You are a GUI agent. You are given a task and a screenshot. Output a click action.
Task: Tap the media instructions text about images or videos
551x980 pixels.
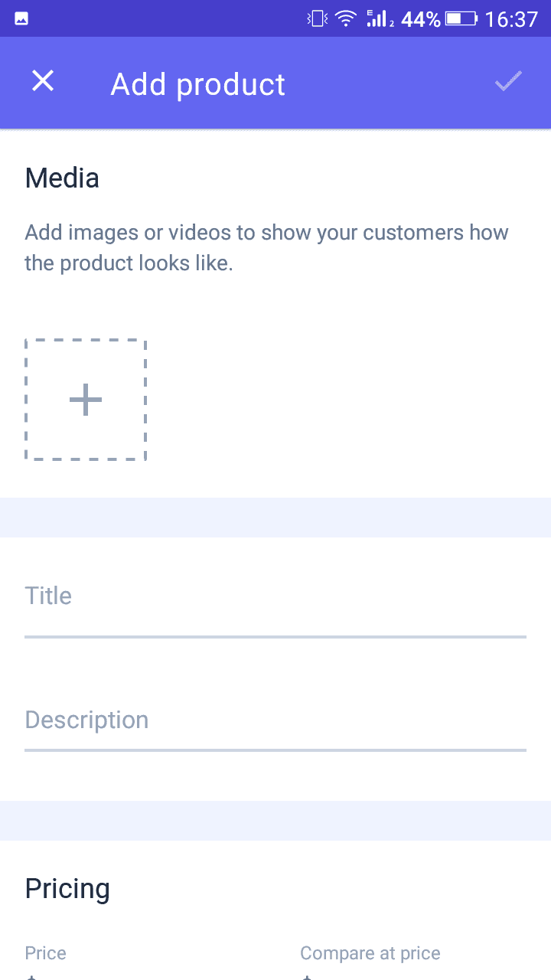267,247
